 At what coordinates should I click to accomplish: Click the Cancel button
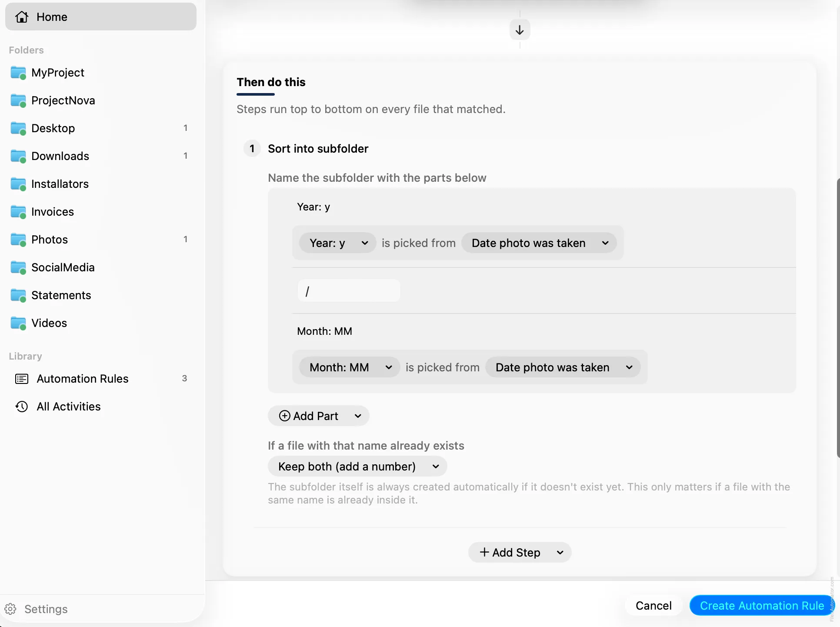tap(653, 606)
